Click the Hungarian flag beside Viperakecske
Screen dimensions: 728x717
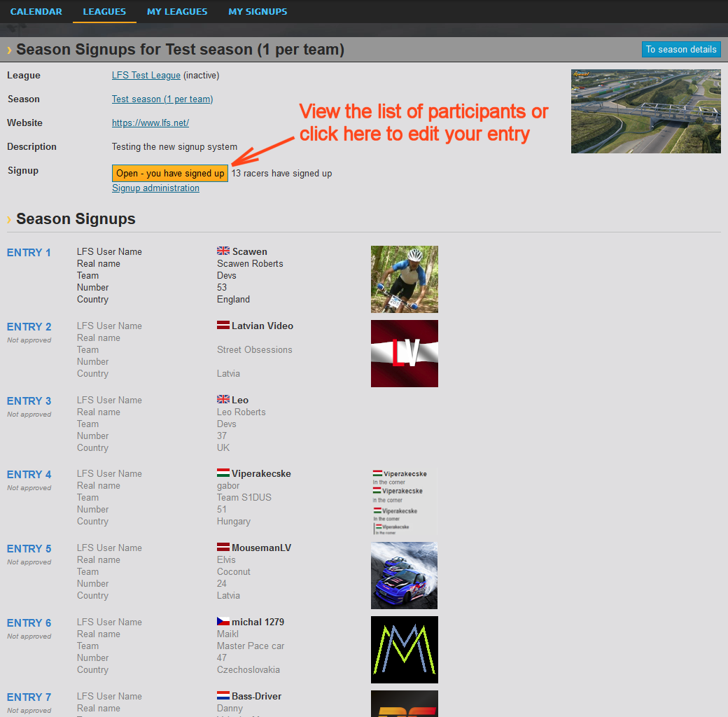pos(223,473)
